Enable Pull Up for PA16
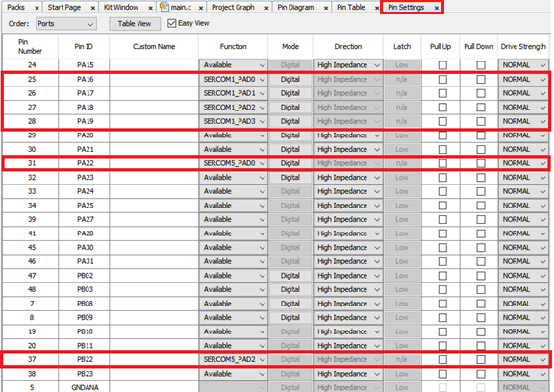Screen dimensions: 554x392 442,80
